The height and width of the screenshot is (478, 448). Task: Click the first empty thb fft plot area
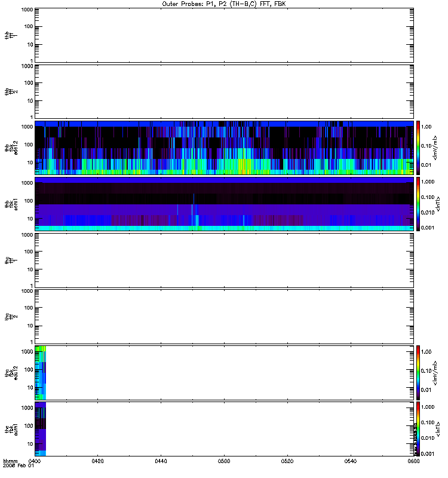click(225, 35)
